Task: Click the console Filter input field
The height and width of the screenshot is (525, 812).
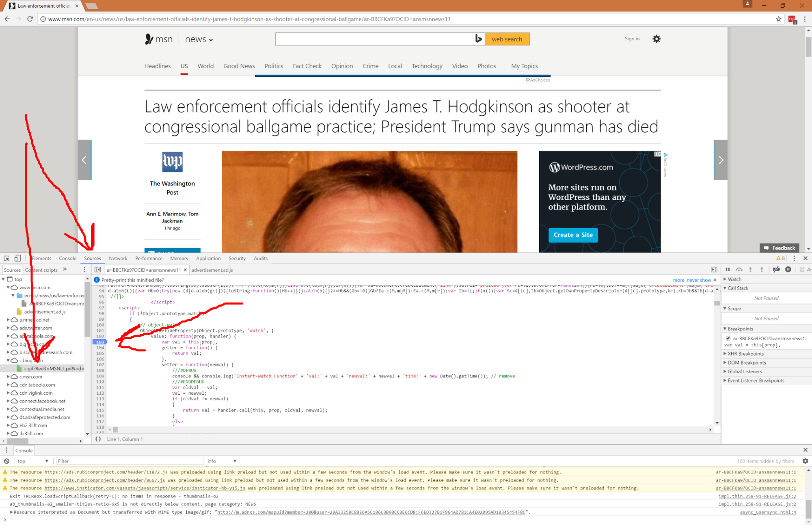Action: pyautogui.click(x=130, y=461)
